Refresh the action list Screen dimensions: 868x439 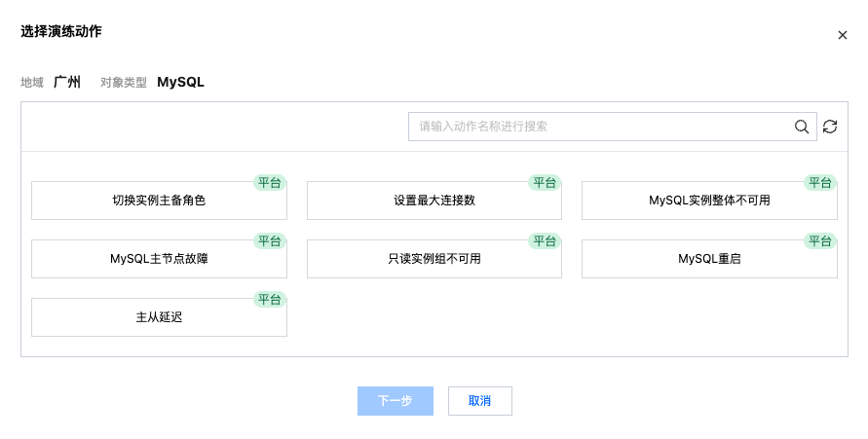[830, 127]
